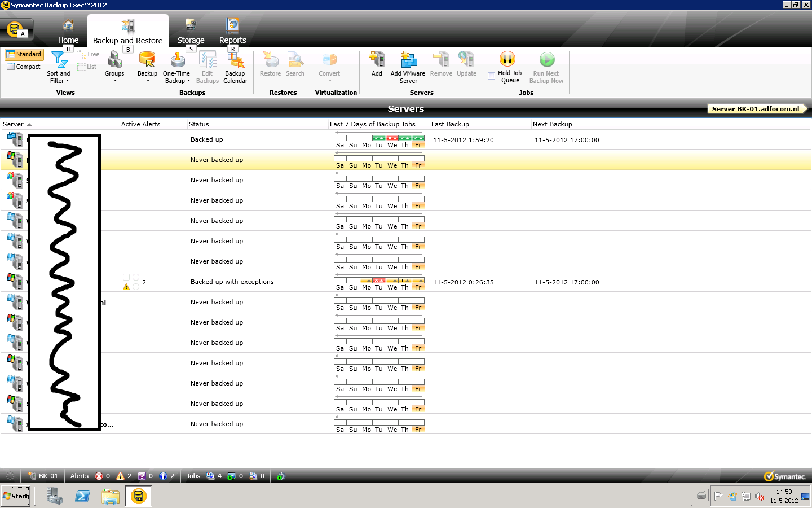Viewport: 812px width, 508px height.
Task: Click the 7-day job bar in Backed up row
Action: [379, 138]
